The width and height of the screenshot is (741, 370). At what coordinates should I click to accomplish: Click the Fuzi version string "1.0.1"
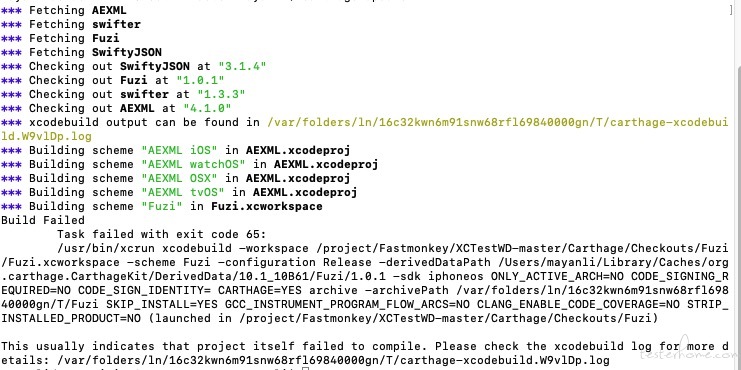[x=200, y=80]
